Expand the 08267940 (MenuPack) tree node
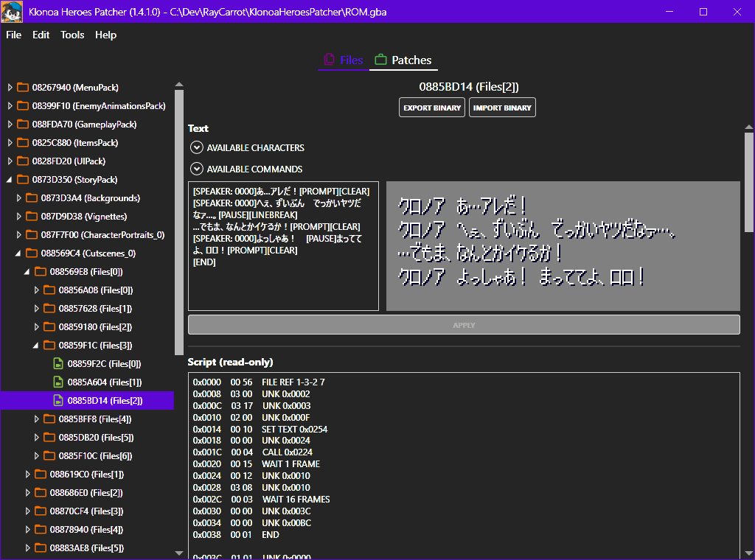 10,87
